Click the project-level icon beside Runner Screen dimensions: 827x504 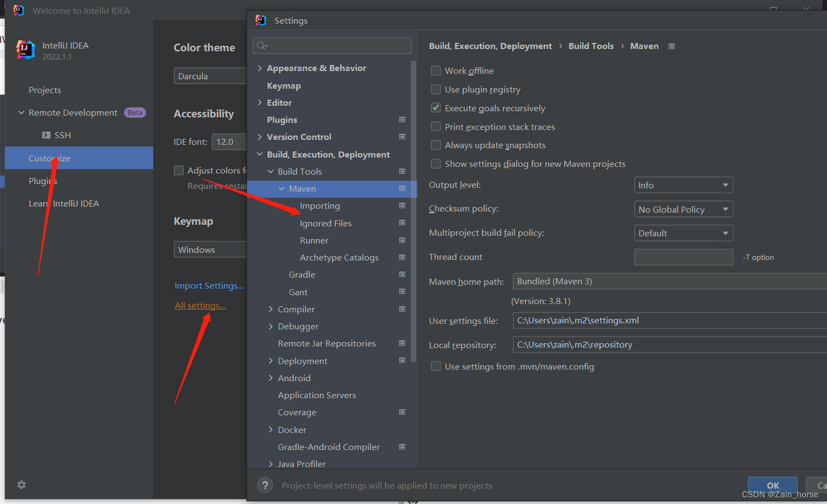click(402, 240)
